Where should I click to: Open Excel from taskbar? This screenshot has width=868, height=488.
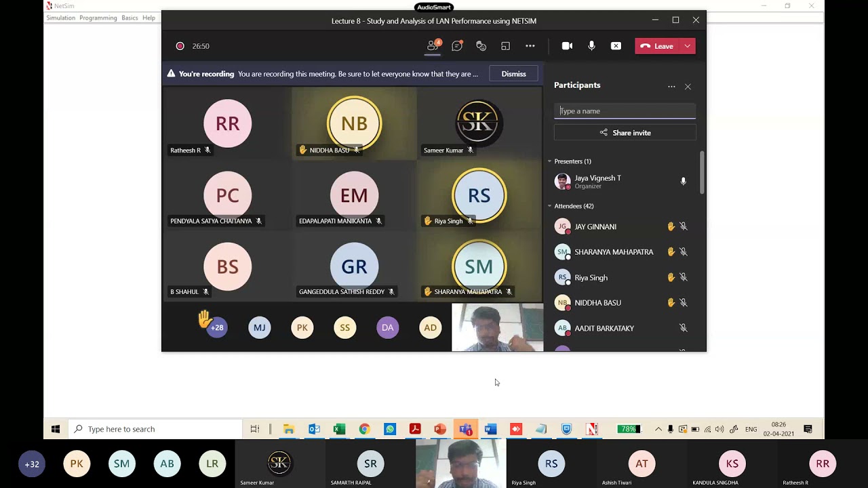pos(339,429)
